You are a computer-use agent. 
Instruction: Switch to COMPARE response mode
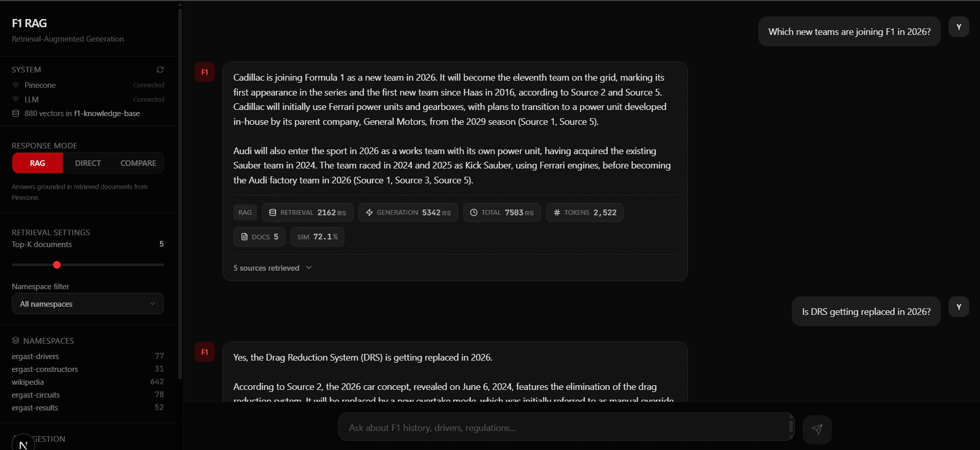coord(138,163)
